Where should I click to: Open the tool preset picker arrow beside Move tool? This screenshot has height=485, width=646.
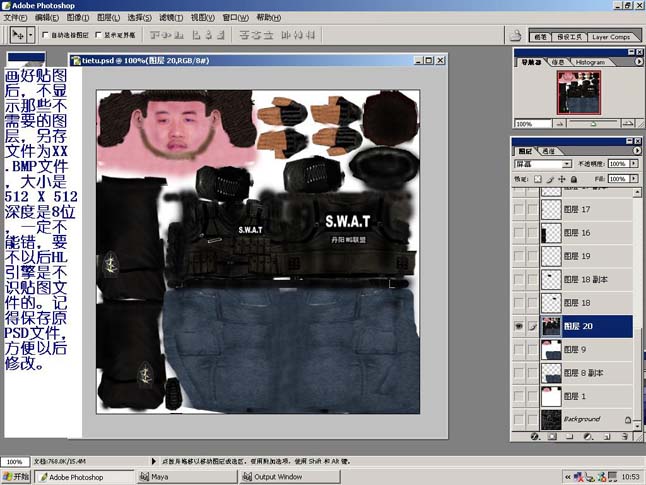pyautogui.click(x=30, y=35)
